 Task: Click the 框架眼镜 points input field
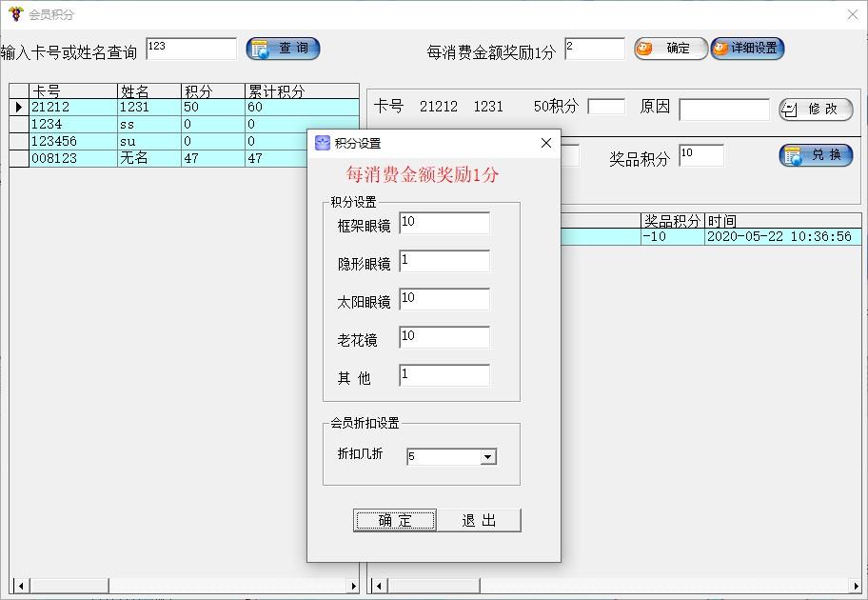(x=444, y=223)
